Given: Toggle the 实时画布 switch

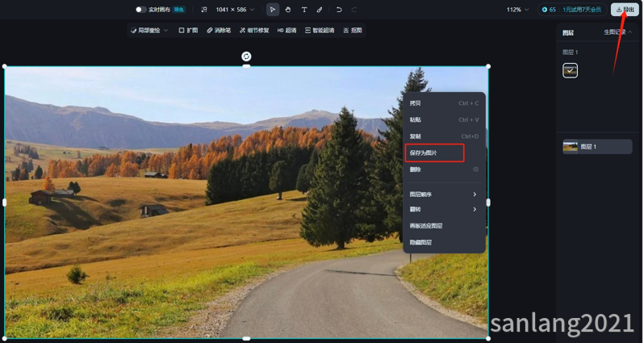Looking at the screenshot, I should 141,10.
